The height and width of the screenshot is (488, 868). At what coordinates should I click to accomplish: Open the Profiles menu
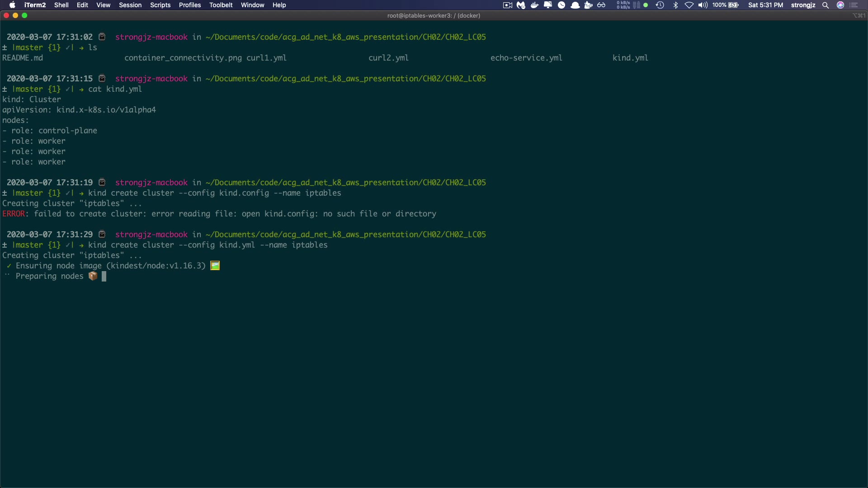click(189, 5)
